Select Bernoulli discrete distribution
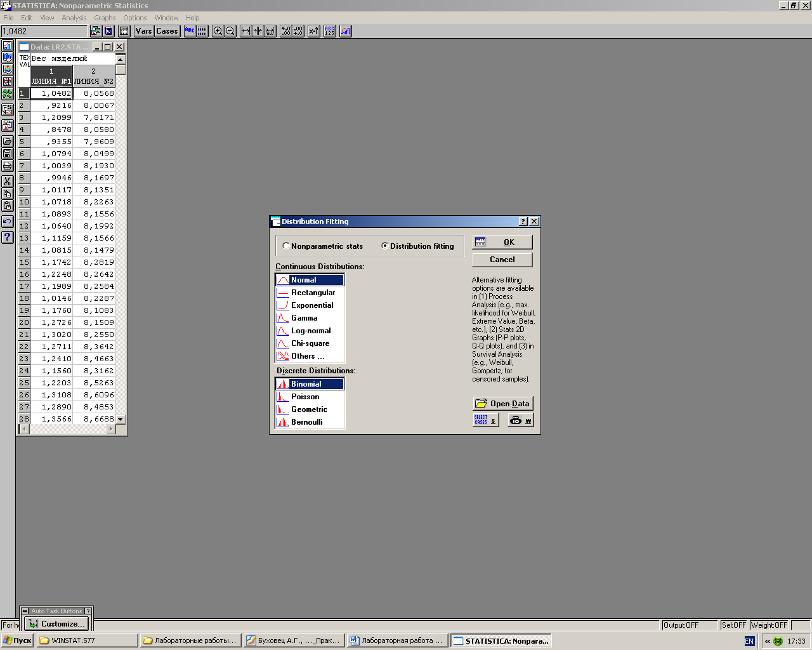 pos(310,422)
